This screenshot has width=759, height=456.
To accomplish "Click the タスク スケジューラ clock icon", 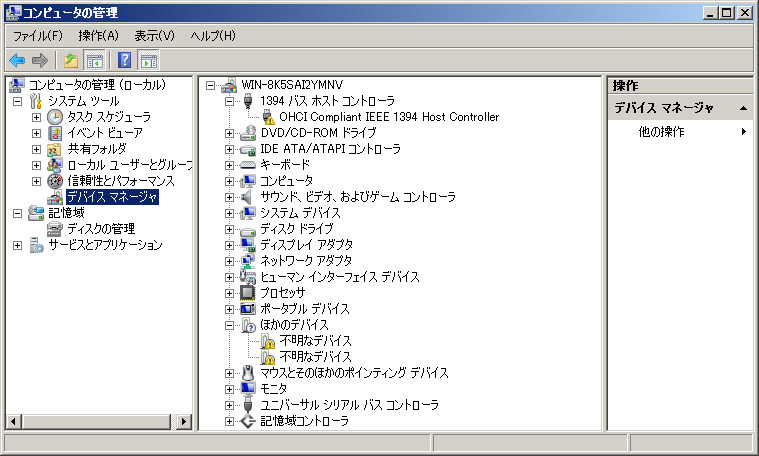I will coord(55,117).
